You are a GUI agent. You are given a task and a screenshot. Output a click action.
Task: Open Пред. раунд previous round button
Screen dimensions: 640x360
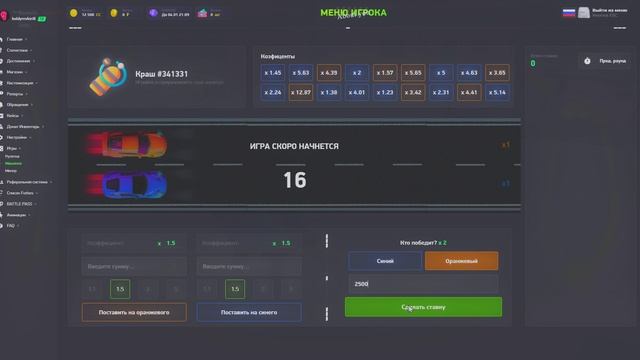click(605, 61)
